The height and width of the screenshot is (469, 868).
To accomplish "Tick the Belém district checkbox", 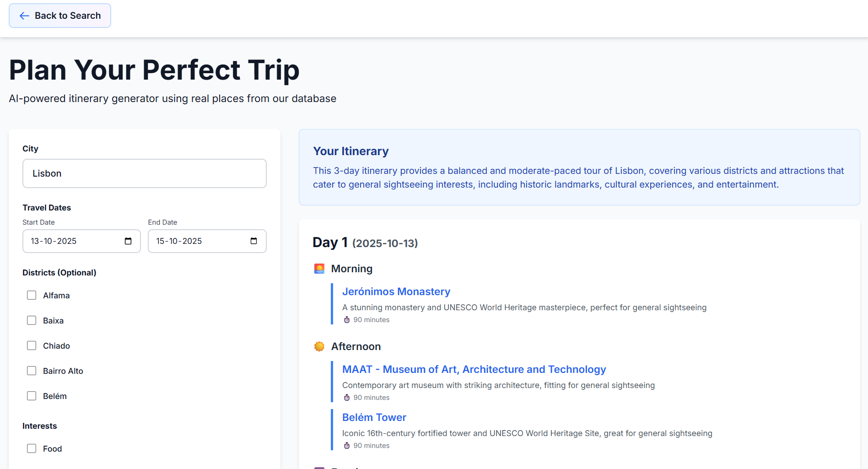I will 32,396.
